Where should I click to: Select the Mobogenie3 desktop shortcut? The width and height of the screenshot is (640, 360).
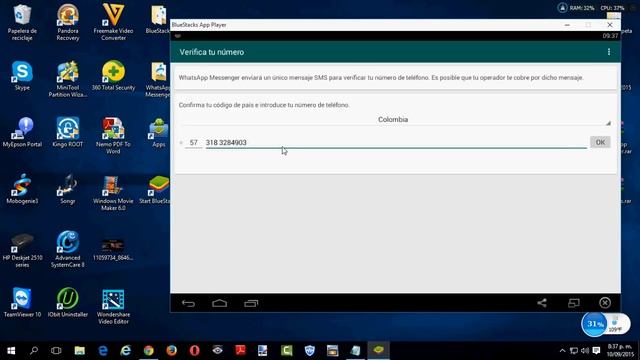[x=22, y=189]
